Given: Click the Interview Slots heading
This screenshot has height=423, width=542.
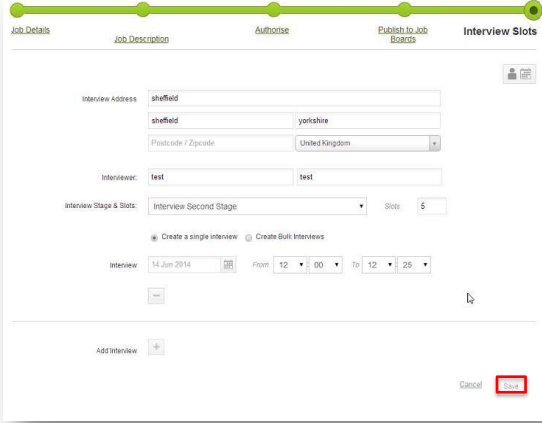Looking at the screenshot, I should pos(500,31).
